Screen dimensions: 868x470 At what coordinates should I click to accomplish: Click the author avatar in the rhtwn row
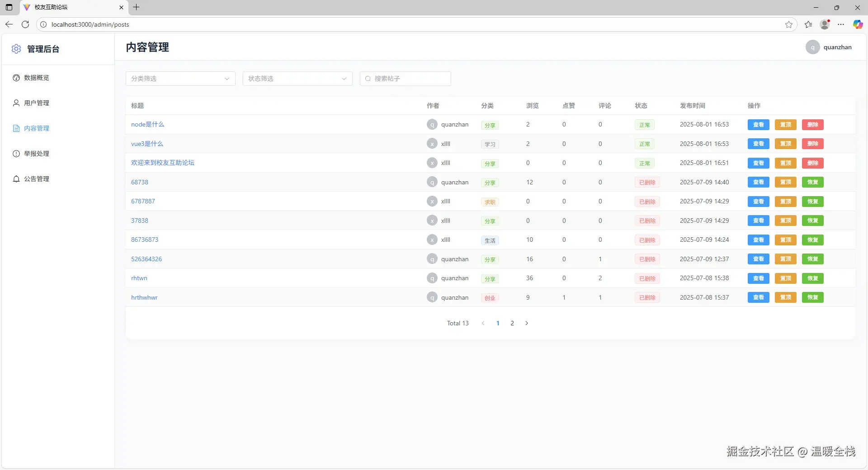pyautogui.click(x=432, y=278)
